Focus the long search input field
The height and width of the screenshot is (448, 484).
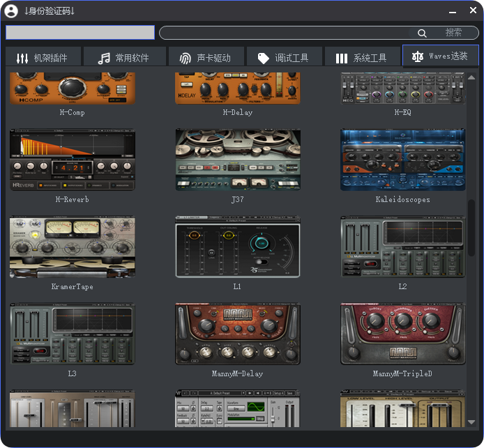(x=319, y=33)
